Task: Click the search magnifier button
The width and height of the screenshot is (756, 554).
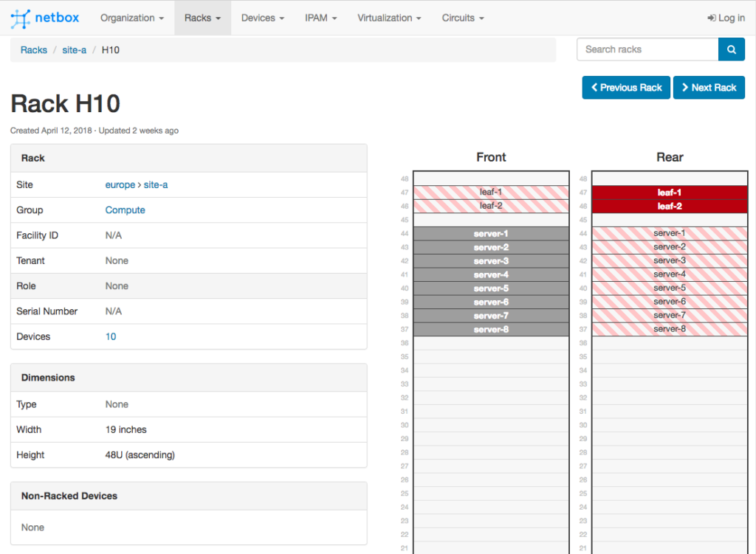Action: [731, 49]
